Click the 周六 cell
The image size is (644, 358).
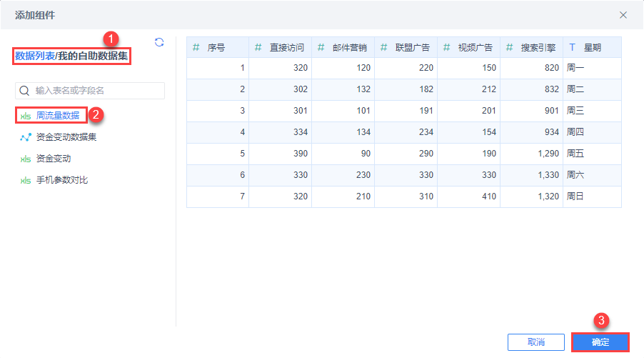pyautogui.click(x=593, y=174)
